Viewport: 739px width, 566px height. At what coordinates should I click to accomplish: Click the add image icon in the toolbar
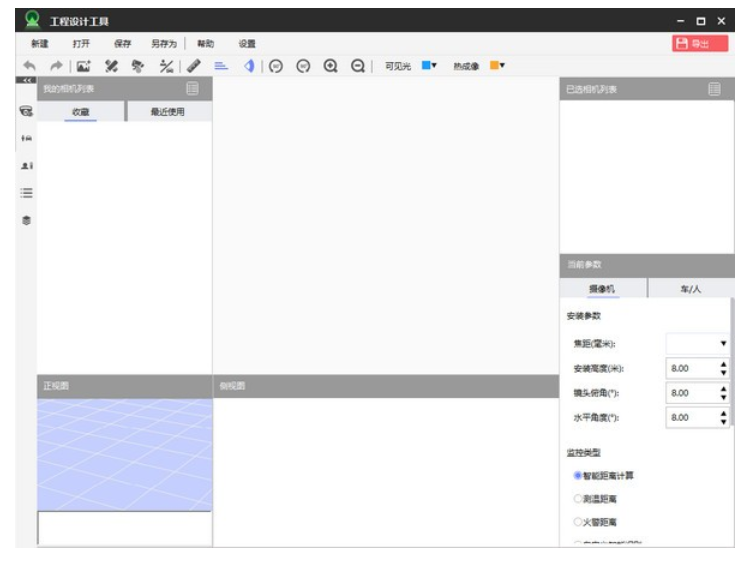coord(83,66)
